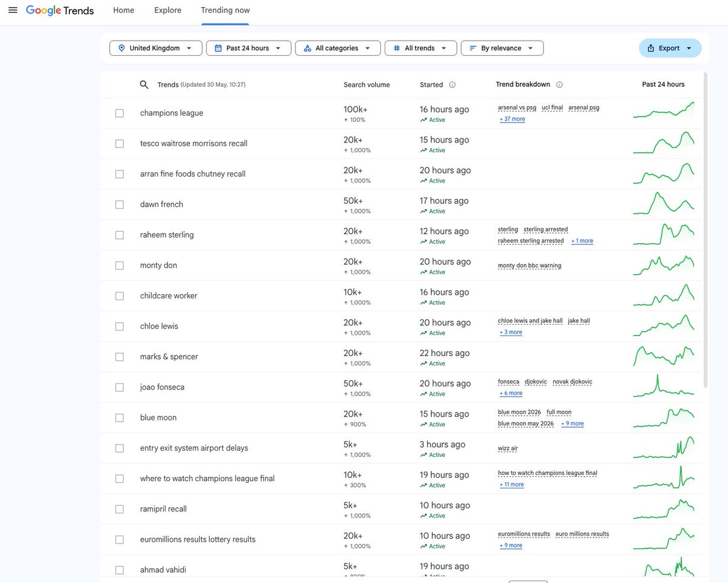Switch to the Explore tab
Viewport: 728px width, 583px height.
coord(167,10)
